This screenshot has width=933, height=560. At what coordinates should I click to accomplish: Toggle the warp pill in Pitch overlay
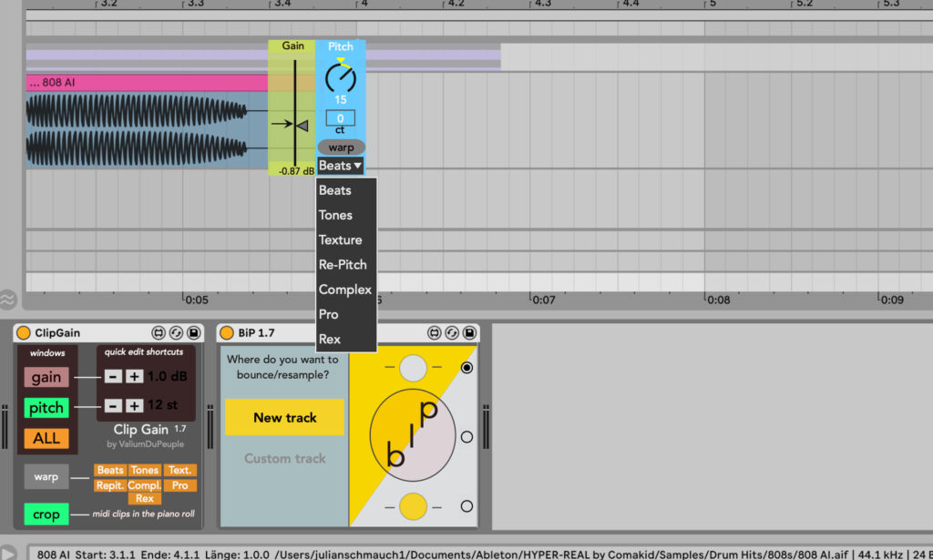[x=341, y=148]
